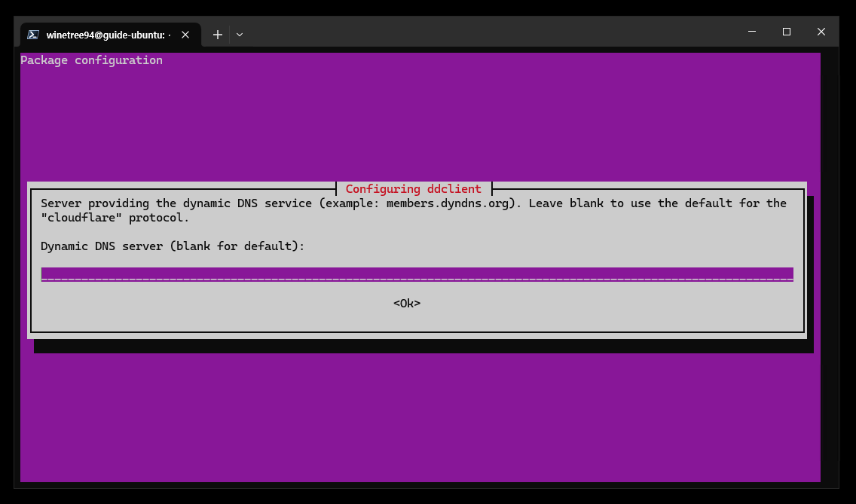The width and height of the screenshot is (856, 504).
Task: Click the '"cloudflare" protocol.' text
Action: [115, 217]
